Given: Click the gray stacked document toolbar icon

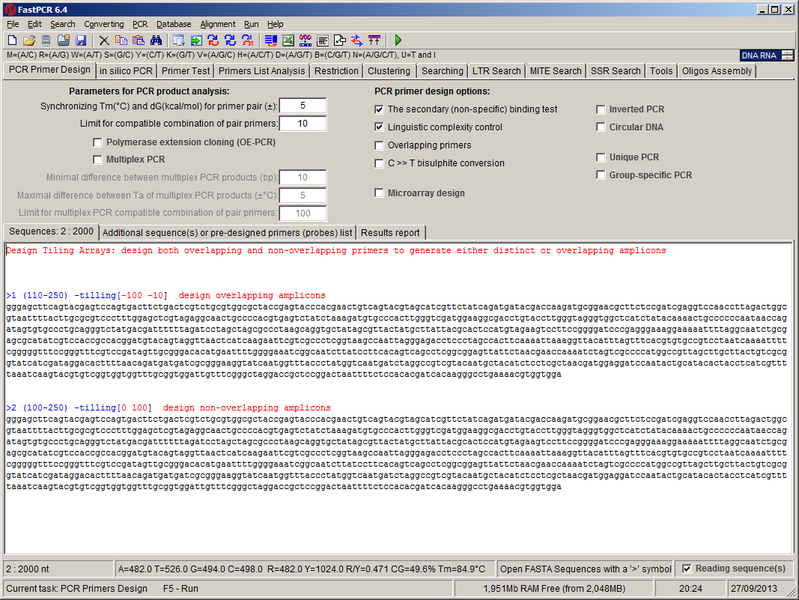Looking at the screenshot, I should click(46, 40).
